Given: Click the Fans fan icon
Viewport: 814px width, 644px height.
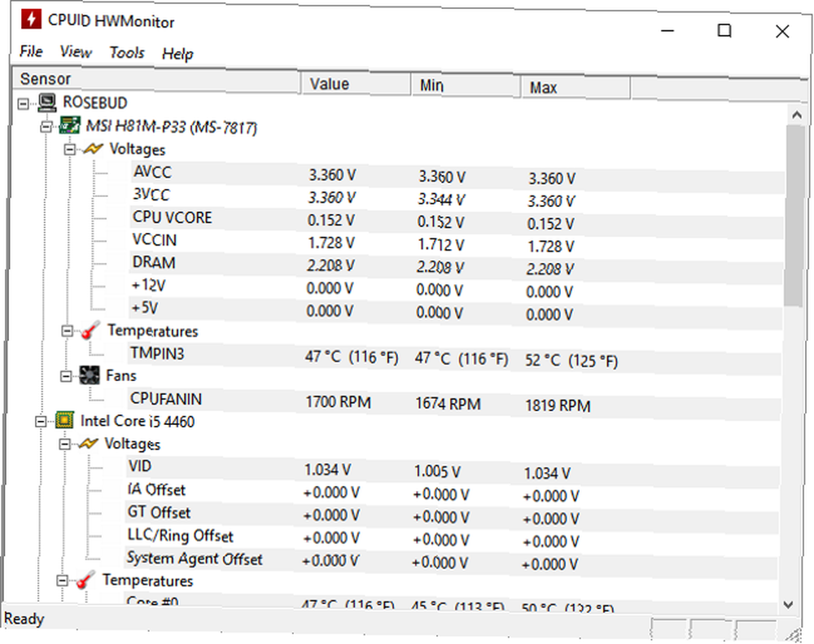Looking at the screenshot, I should pyautogui.click(x=89, y=375).
